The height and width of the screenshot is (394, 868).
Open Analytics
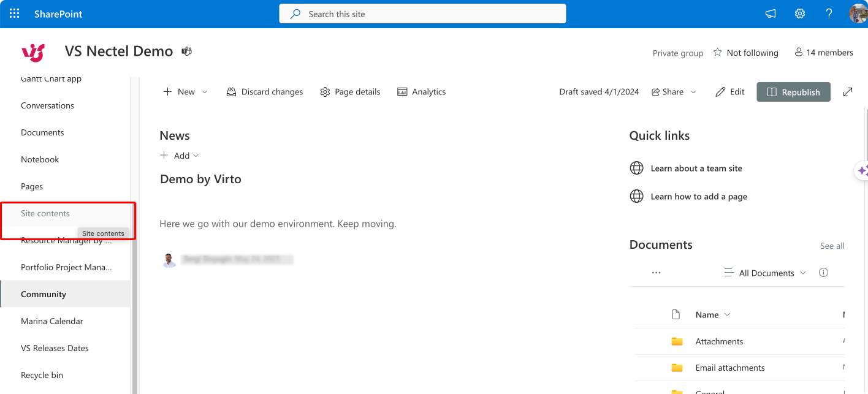422,92
